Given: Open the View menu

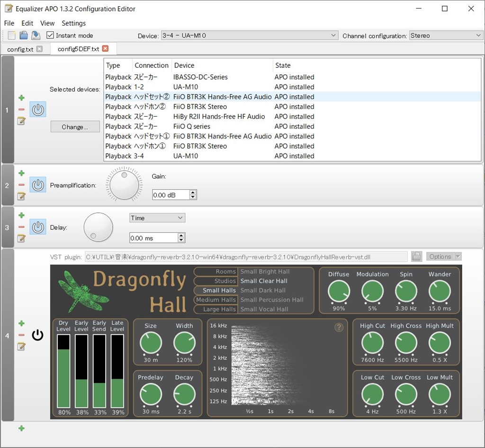Looking at the screenshot, I should (x=47, y=23).
